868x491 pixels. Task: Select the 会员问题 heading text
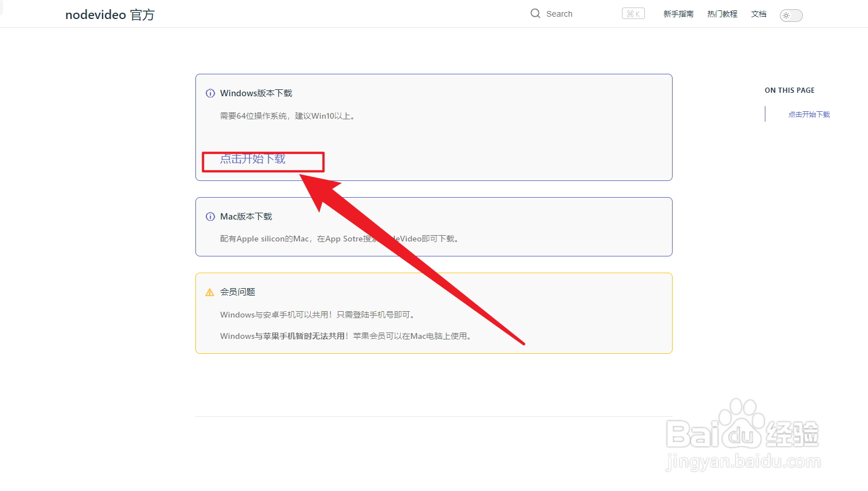[237, 292]
